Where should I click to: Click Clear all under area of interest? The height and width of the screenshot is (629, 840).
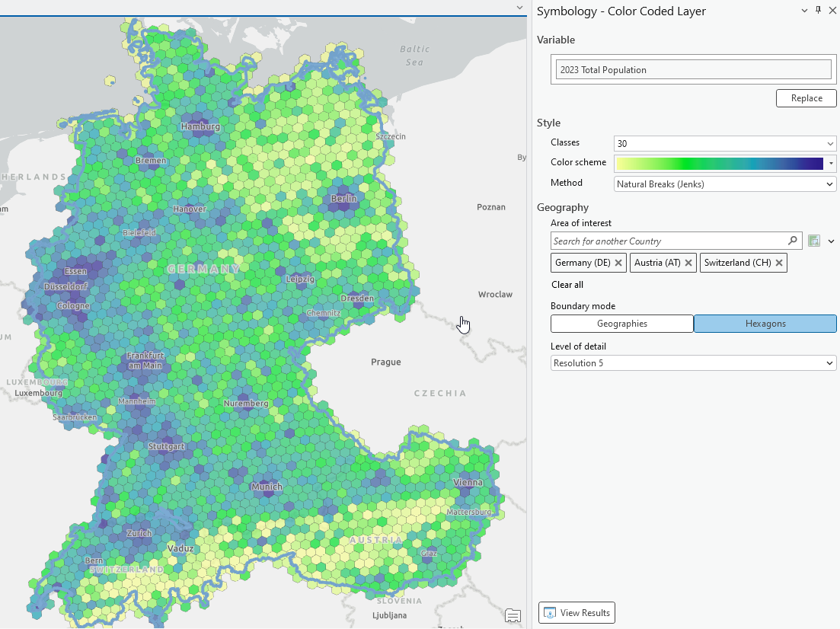click(x=567, y=285)
